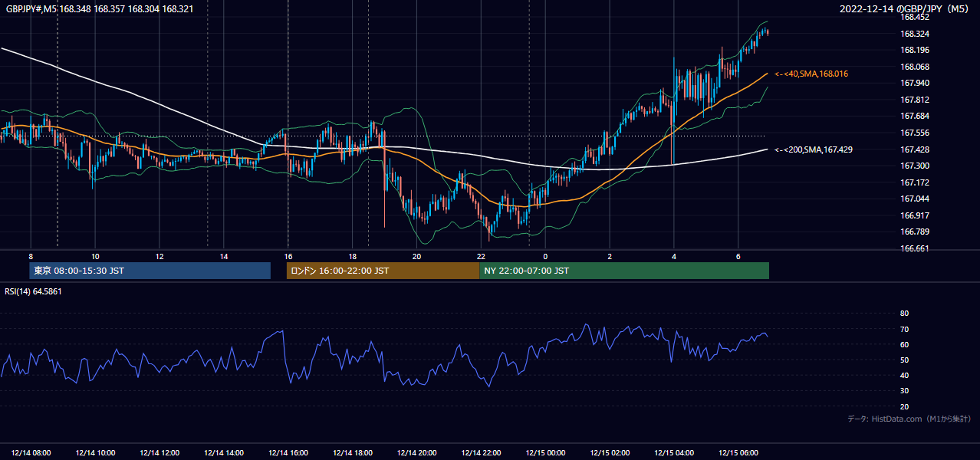Click the 12/14 12:00 time axis label
The width and height of the screenshot is (980, 460).
pyautogui.click(x=159, y=453)
